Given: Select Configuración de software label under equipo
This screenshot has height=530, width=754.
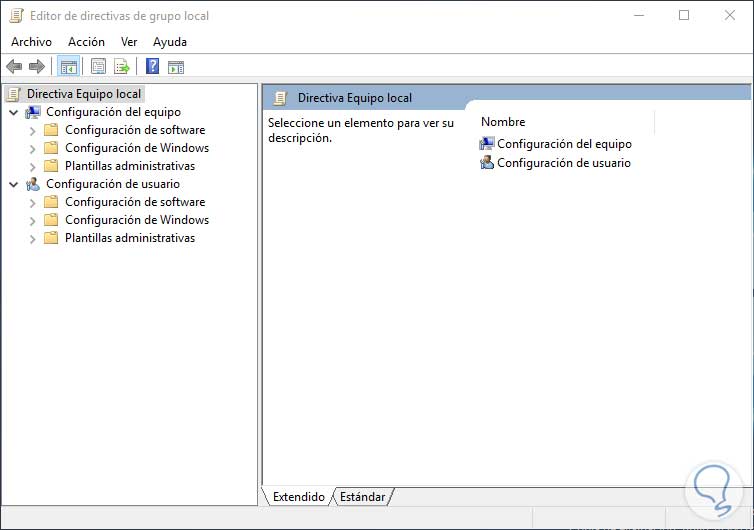Looking at the screenshot, I should click(x=135, y=130).
